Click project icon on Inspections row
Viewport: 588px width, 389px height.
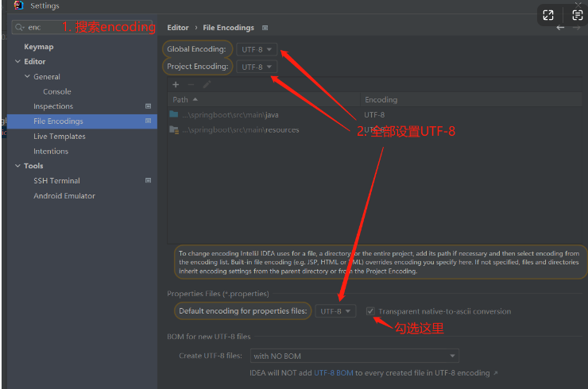coord(148,106)
